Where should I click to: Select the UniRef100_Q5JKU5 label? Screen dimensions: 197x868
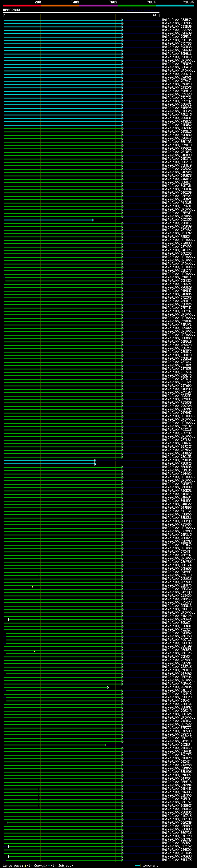click(177, 460)
